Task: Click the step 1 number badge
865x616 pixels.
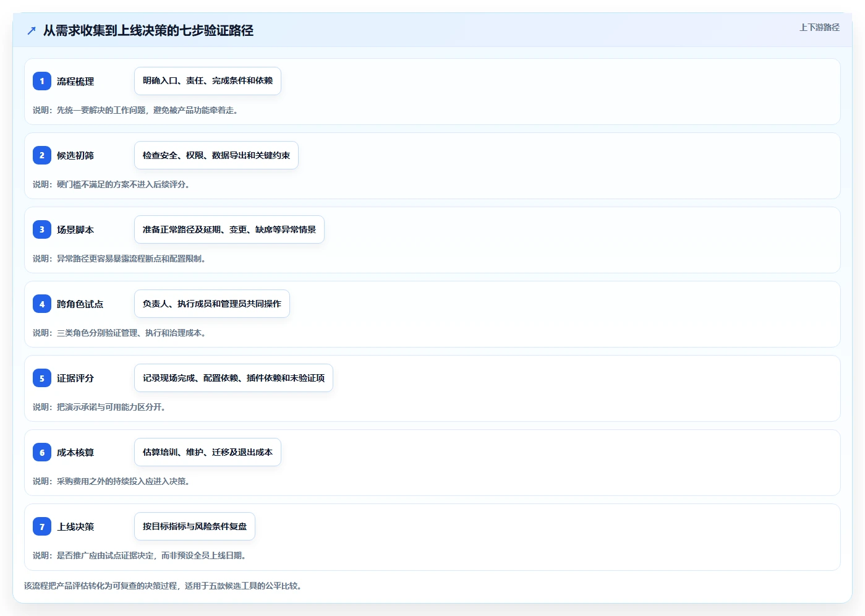Action: (42, 81)
